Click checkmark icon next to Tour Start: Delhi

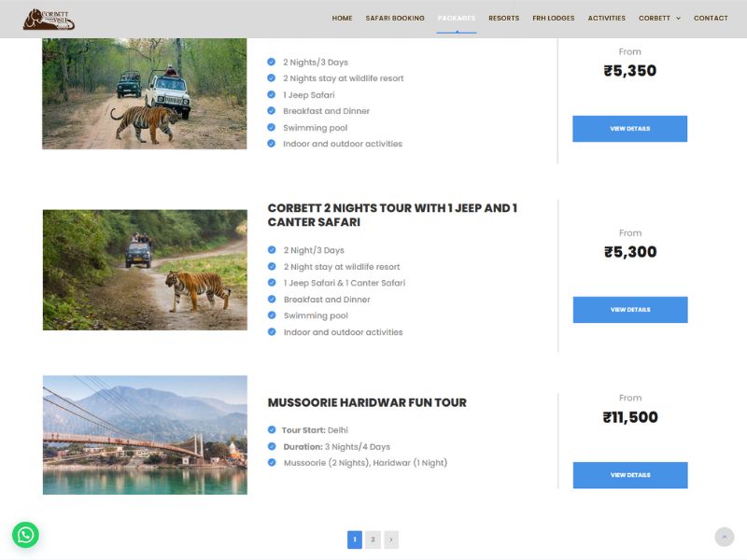272,430
